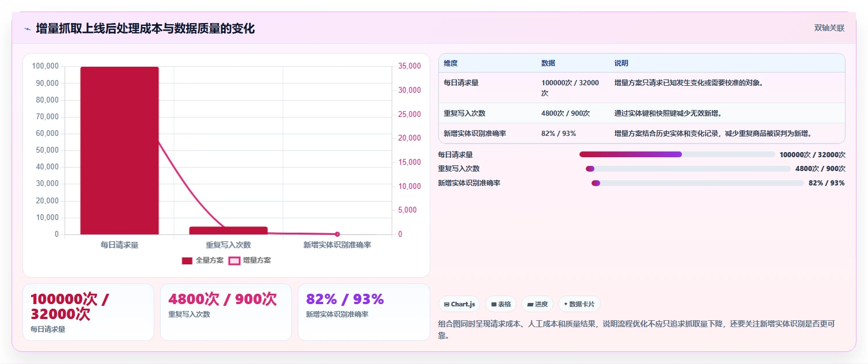Click the '100000次 / 32000次' stat card value

(x=70, y=306)
